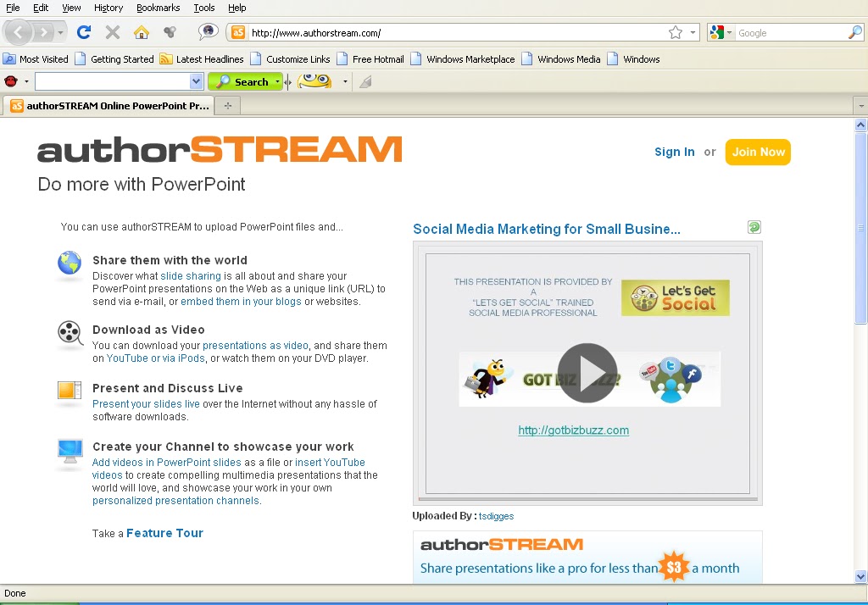Select the authorSTREAM Online PowerPoint tab

[x=109, y=105]
